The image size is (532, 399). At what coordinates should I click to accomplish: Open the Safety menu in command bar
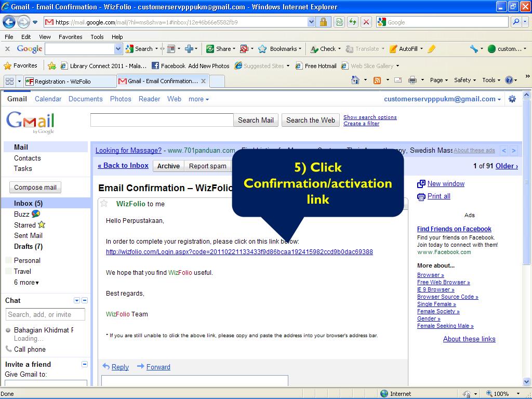point(465,80)
